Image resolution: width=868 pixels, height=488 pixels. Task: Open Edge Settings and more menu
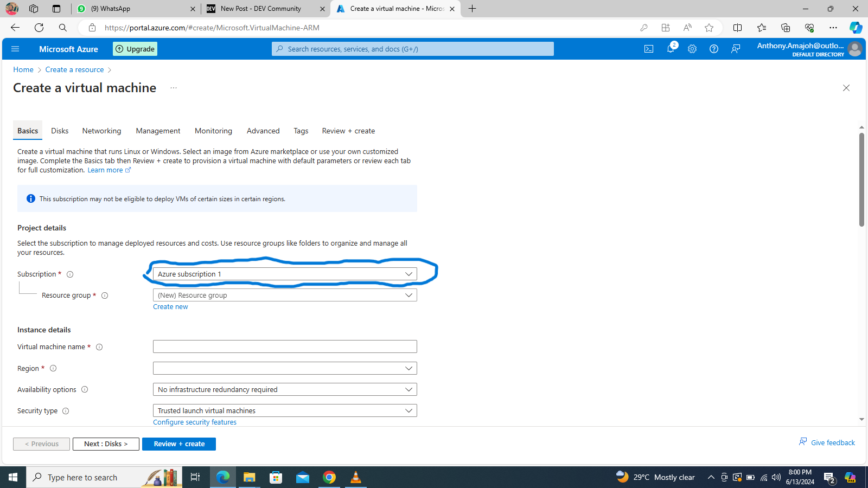(x=833, y=28)
